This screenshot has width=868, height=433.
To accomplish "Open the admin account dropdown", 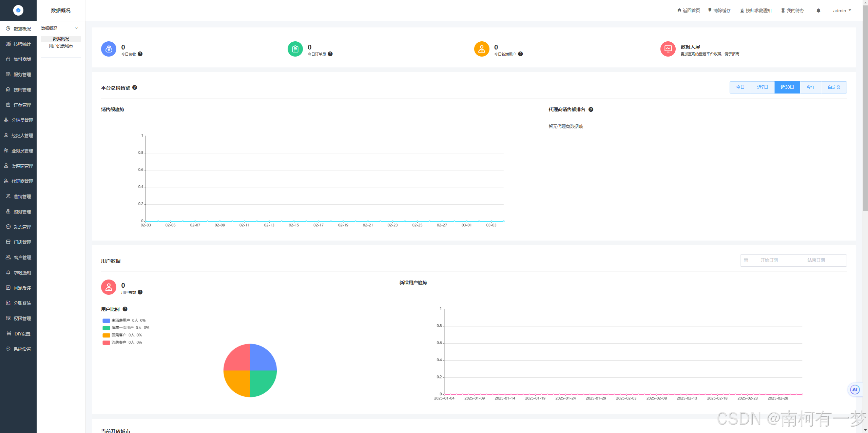I will [842, 11].
